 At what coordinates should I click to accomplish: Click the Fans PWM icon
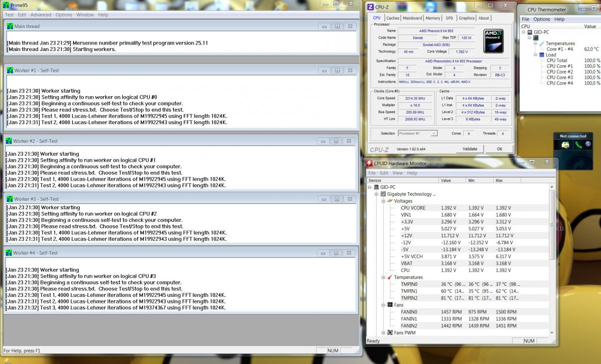[x=390, y=332]
